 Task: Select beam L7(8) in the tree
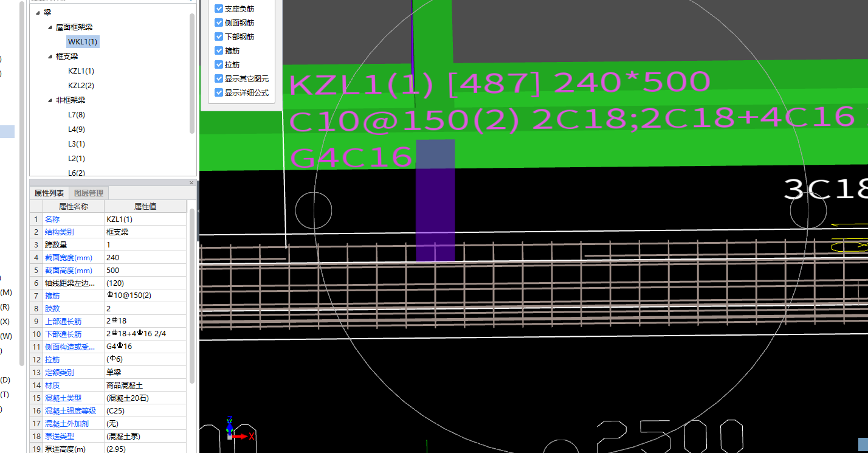pyautogui.click(x=77, y=115)
